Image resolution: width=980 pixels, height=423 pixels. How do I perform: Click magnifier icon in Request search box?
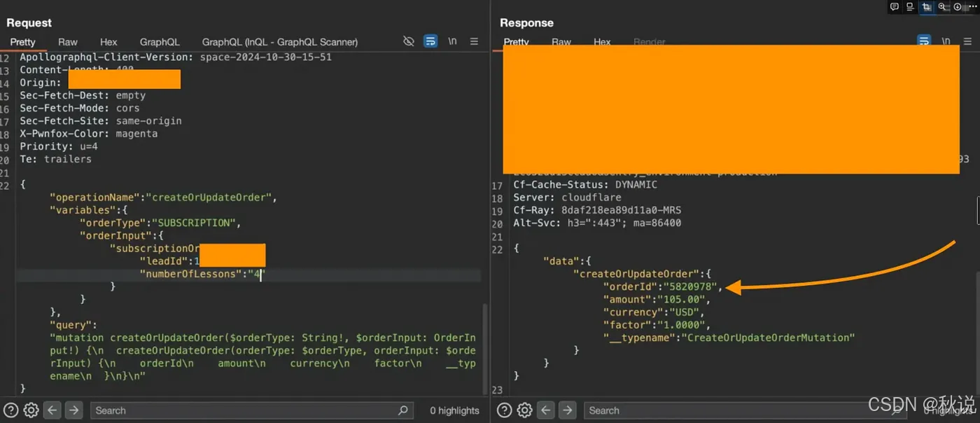[x=403, y=410]
